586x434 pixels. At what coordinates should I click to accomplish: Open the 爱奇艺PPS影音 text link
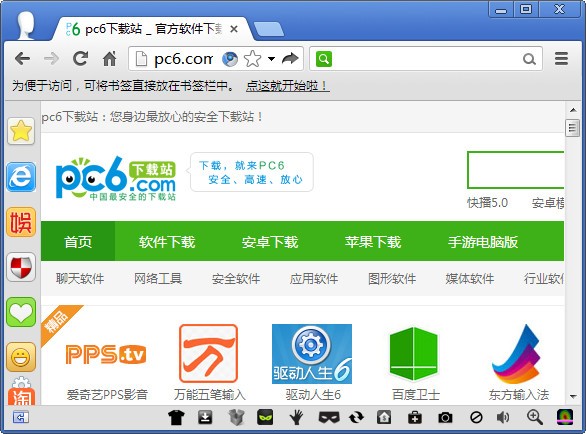click(x=107, y=395)
